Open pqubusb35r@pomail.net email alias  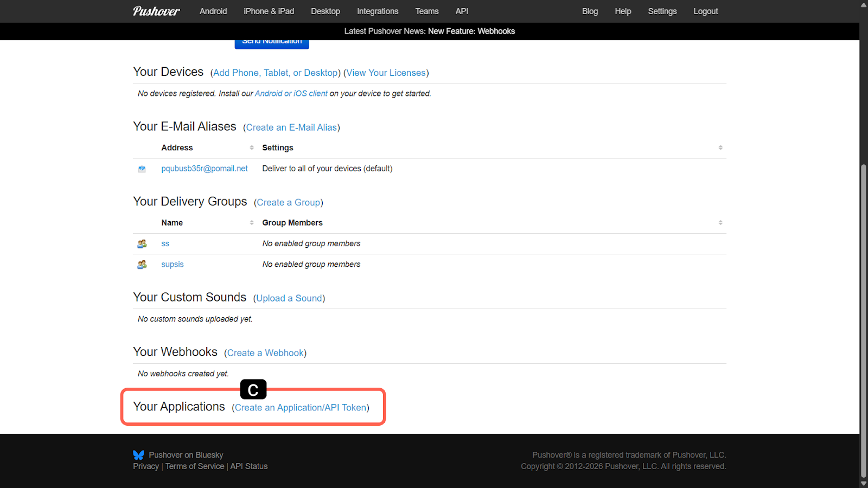click(x=205, y=169)
